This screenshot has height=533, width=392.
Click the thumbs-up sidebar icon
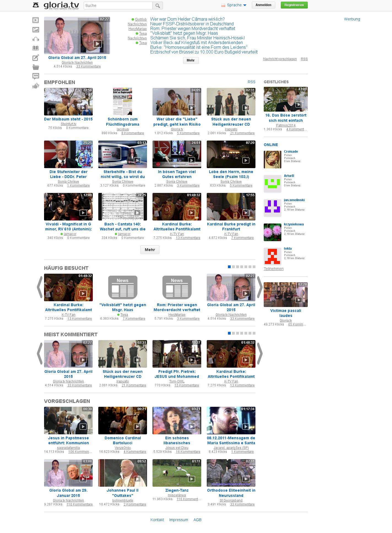coord(36,86)
